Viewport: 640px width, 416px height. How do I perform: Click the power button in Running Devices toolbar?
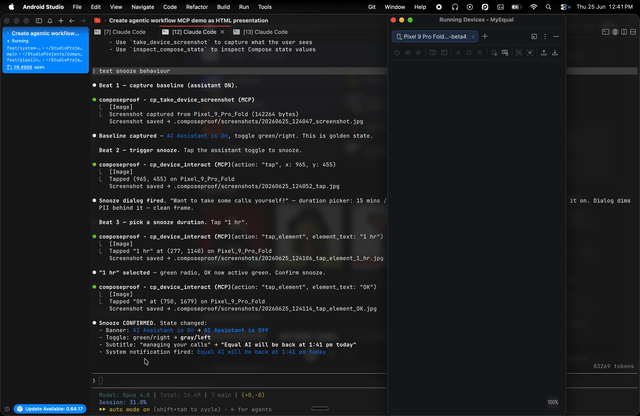397,53
